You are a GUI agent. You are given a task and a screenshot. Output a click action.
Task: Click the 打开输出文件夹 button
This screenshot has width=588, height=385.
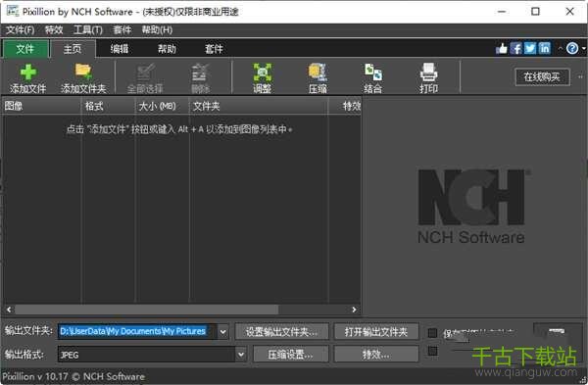[376, 331]
